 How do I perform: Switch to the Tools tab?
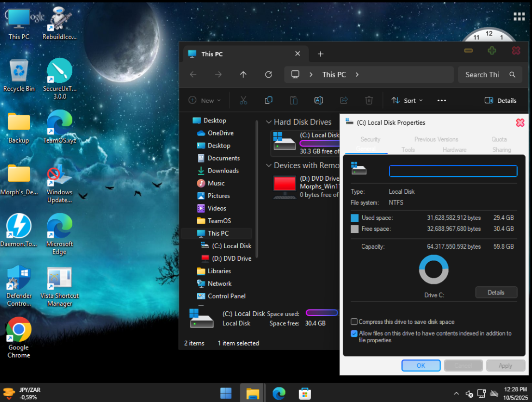point(408,150)
